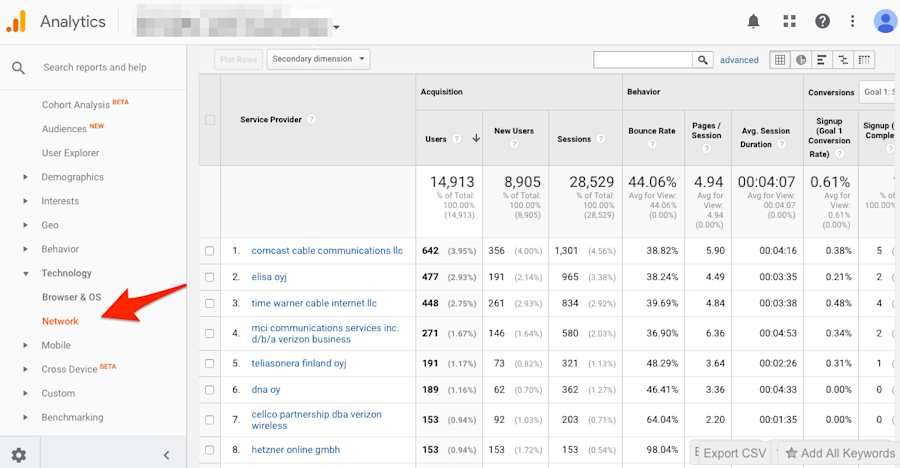Click the Plot Rows button
Viewport: 900px width, 468px height.
pyautogui.click(x=238, y=59)
